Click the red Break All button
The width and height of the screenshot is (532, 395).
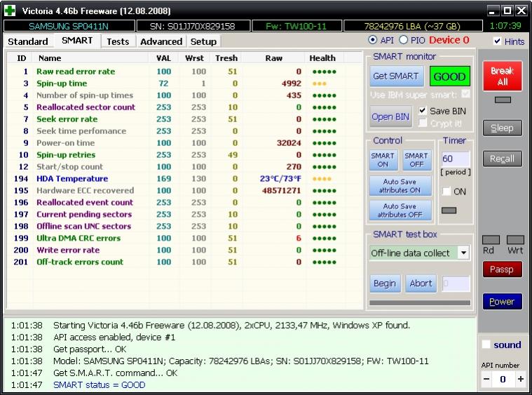pos(502,76)
